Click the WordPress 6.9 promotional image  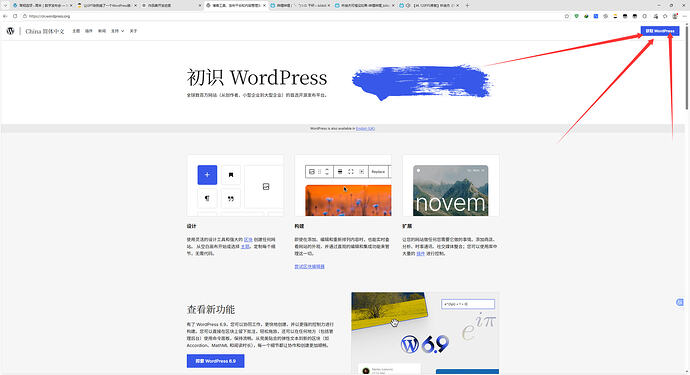point(425,333)
